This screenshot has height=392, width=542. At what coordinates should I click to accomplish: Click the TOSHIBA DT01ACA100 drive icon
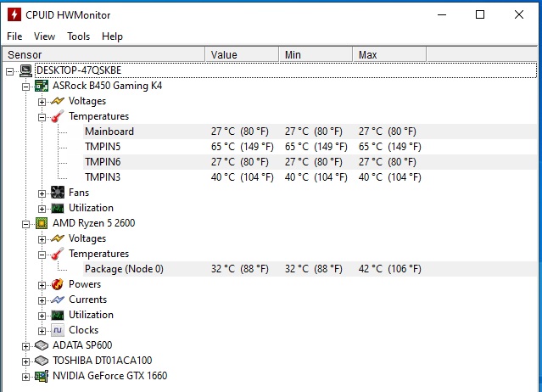click(42, 361)
